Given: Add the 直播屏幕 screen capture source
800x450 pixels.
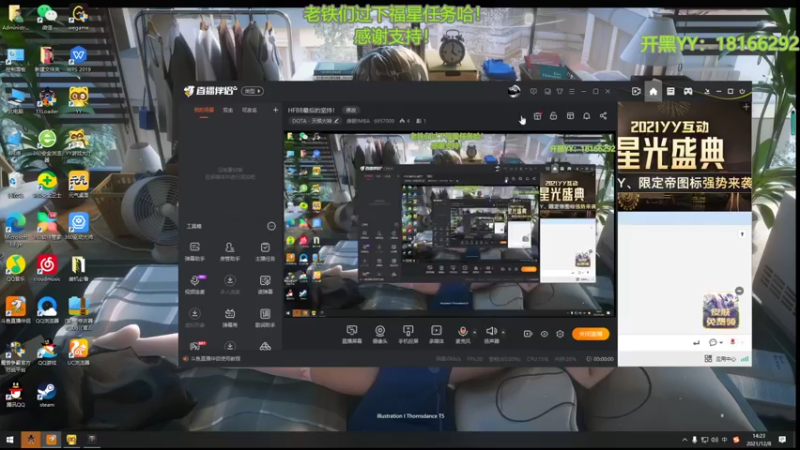Looking at the screenshot, I should coord(352,334).
